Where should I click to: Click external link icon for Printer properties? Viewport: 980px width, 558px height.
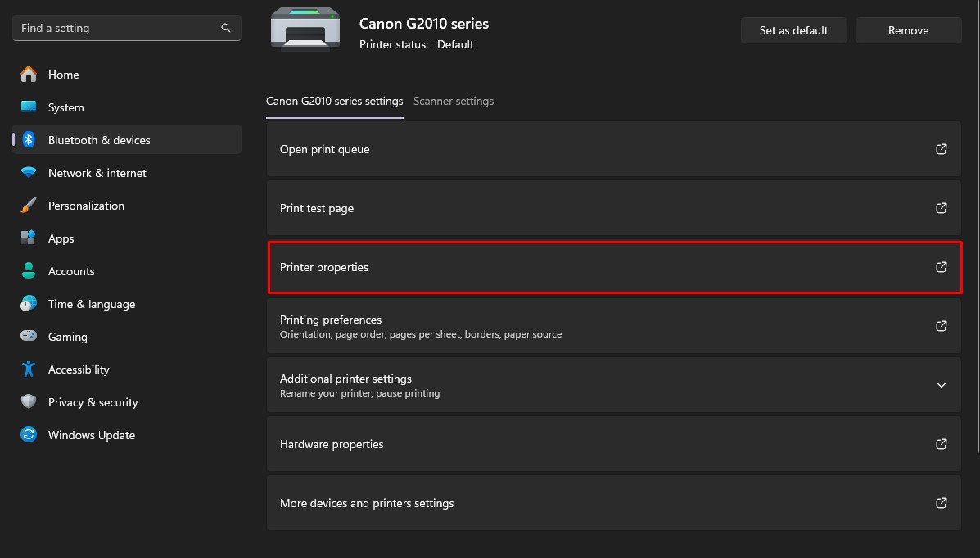pos(942,267)
